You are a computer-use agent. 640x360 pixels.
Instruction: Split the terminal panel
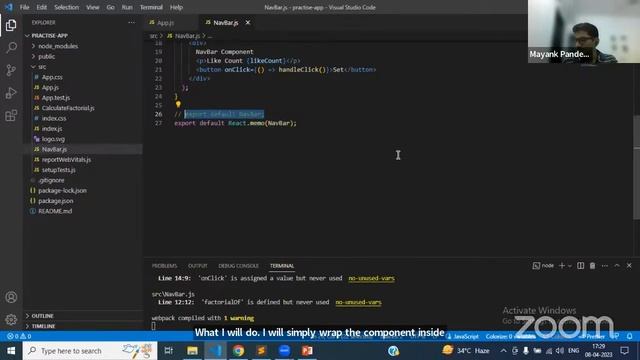[580, 266]
